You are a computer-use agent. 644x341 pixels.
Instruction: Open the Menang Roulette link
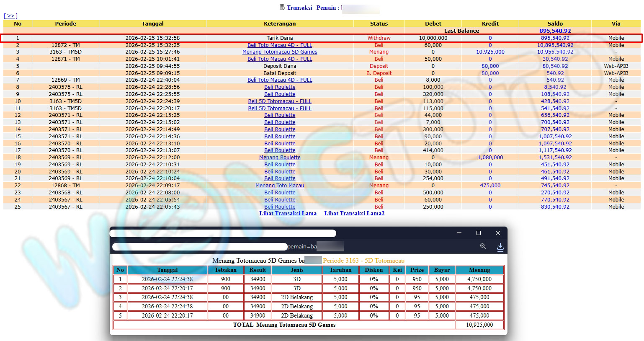pyautogui.click(x=280, y=158)
